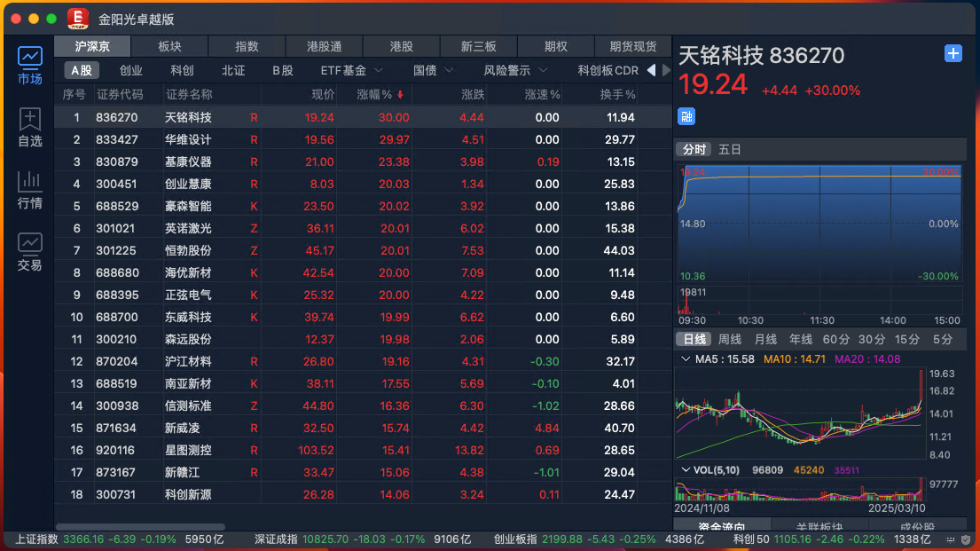Image resolution: width=980 pixels, height=551 pixels.
Task: Select the 天铭科技 row in the list
Action: tap(363, 117)
